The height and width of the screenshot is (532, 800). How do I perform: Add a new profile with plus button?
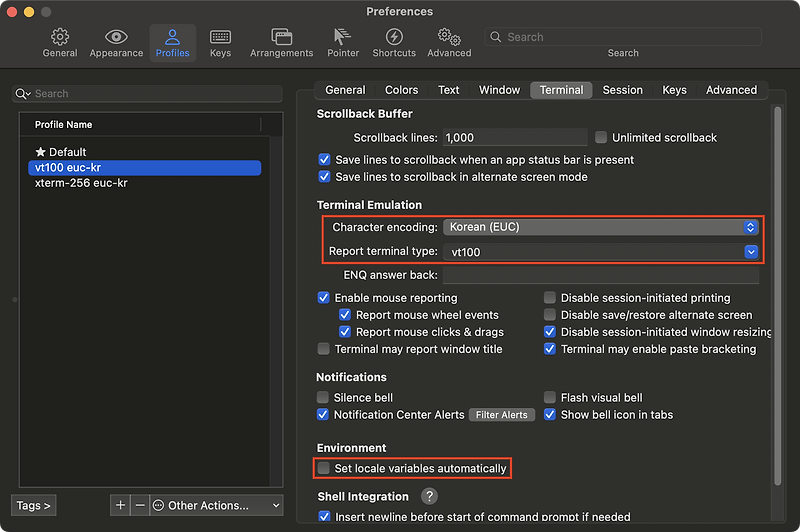[120, 505]
